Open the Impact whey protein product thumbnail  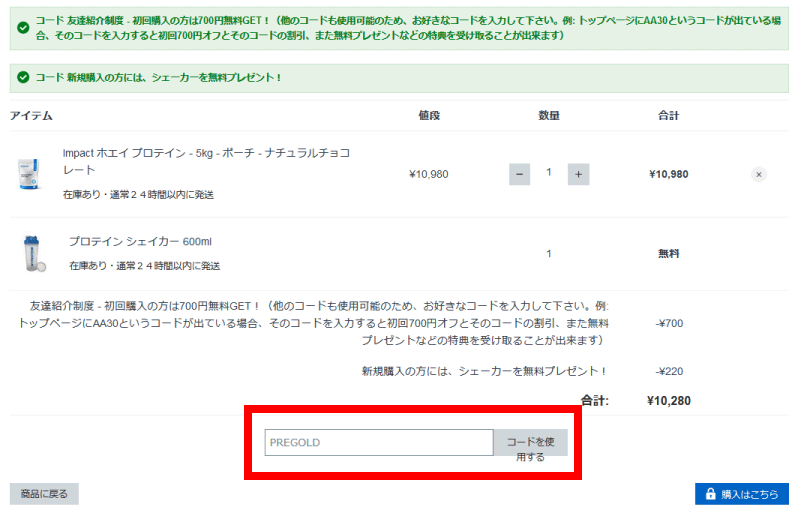tap(29, 174)
